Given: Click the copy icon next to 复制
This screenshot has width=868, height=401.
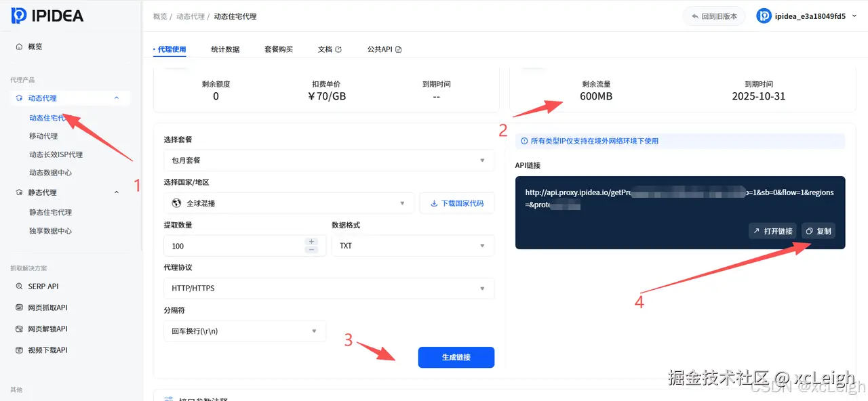Looking at the screenshot, I should point(809,230).
